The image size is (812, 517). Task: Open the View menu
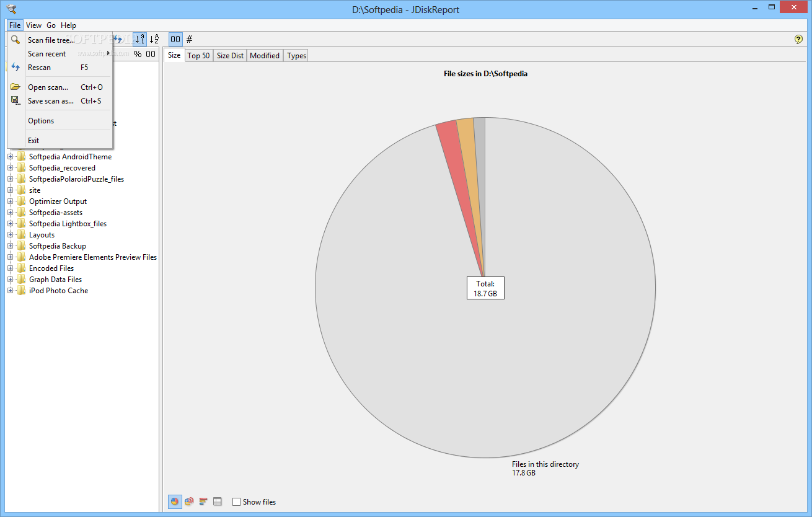(34, 25)
